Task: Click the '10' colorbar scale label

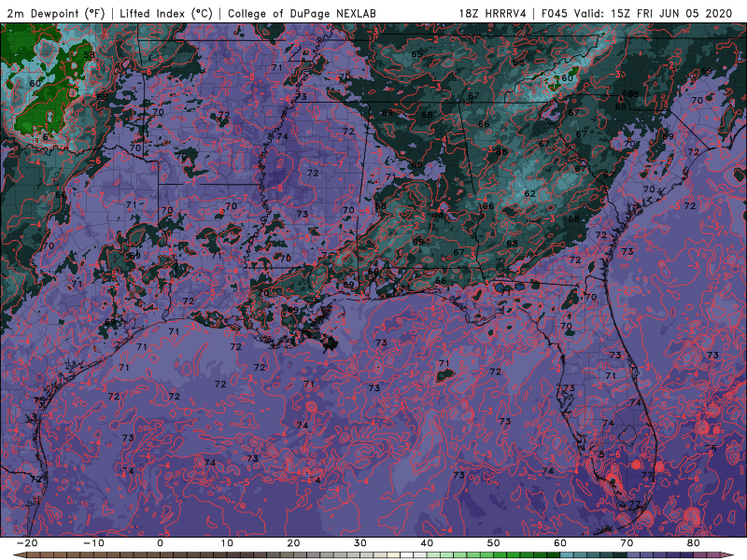Action: click(227, 543)
